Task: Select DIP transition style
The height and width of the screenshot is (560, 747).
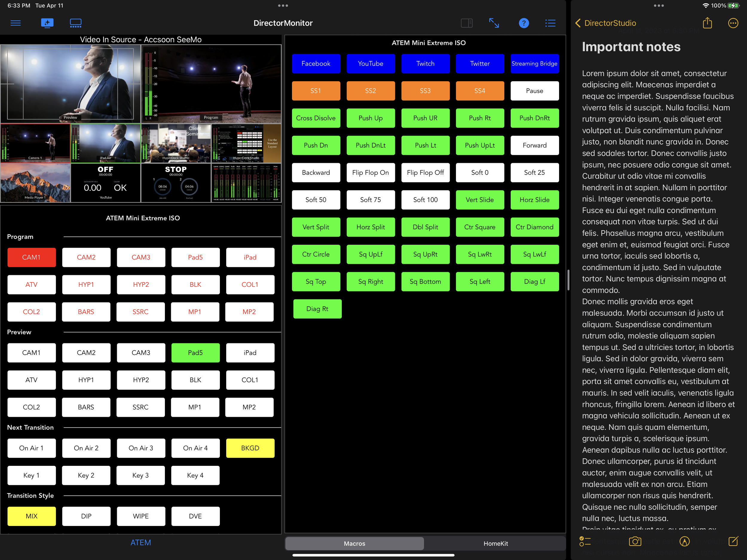Action: coord(86,516)
